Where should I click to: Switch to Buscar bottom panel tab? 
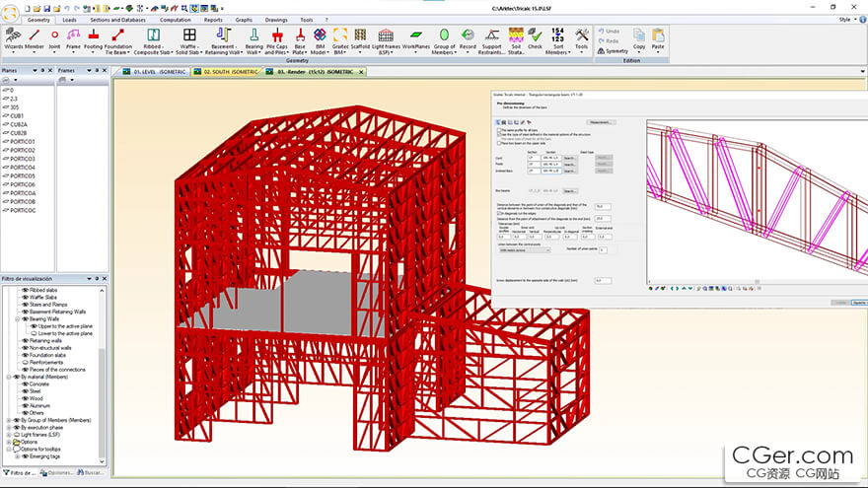point(90,472)
